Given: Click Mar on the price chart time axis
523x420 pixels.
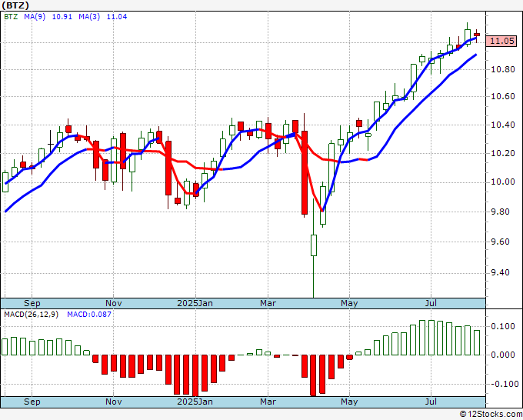Looking at the screenshot, I should pos(268,303).
